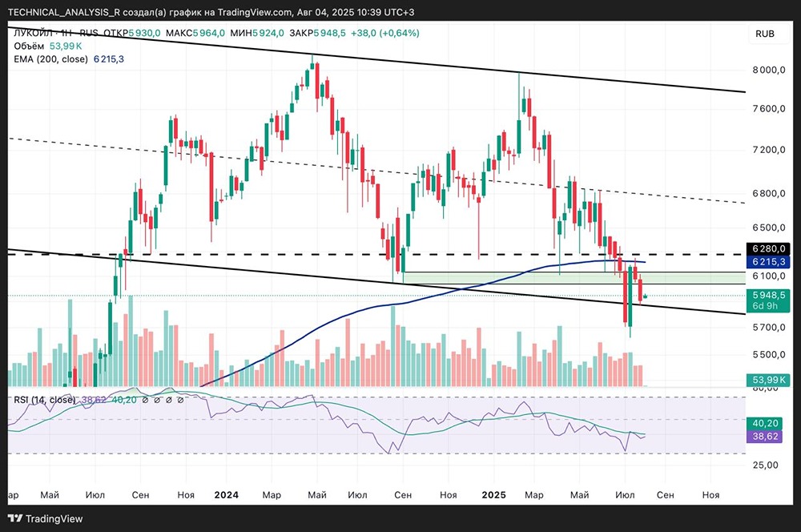Click 8 000,0 on the price axis
This screenshot has width=801, height=532.
[769, 70]
